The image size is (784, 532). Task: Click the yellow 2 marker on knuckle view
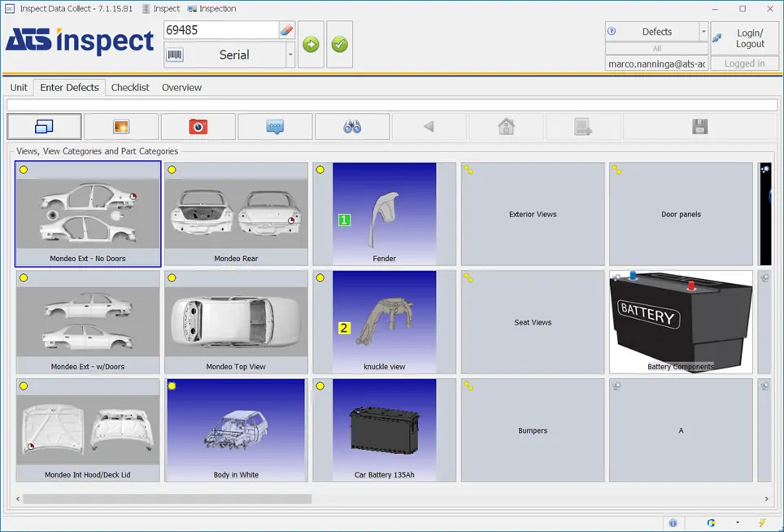pos(344,328)
